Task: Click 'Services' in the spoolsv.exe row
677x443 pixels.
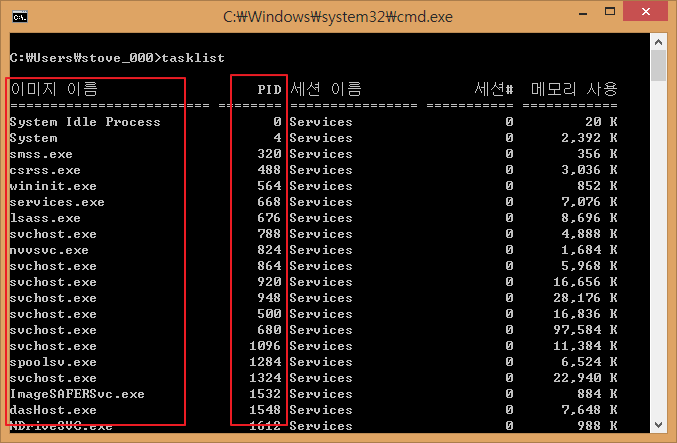Action: 321,362
